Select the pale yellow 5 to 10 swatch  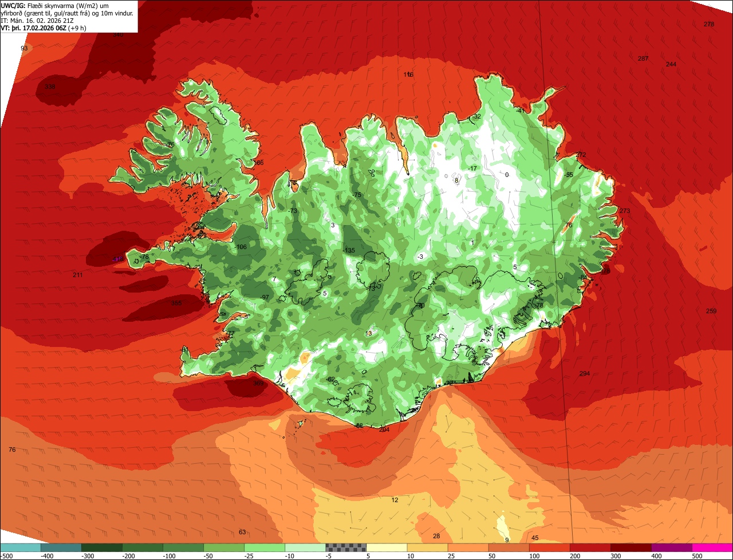pyautogui.click(x=386, y=547)
